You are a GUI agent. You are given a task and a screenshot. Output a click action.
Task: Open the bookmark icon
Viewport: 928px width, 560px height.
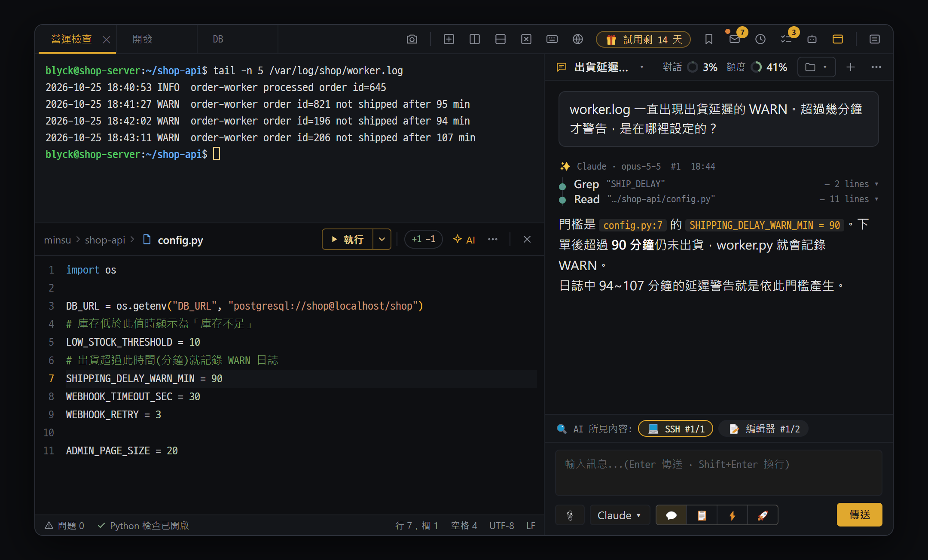pyautogui.click(x=708, y=40)
